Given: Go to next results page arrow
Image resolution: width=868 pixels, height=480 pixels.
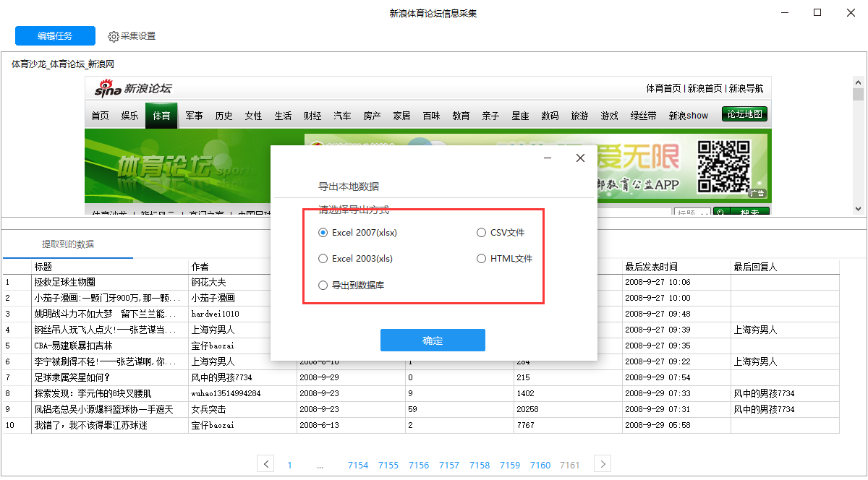Looking at the screenshot, I should point(602,464).
